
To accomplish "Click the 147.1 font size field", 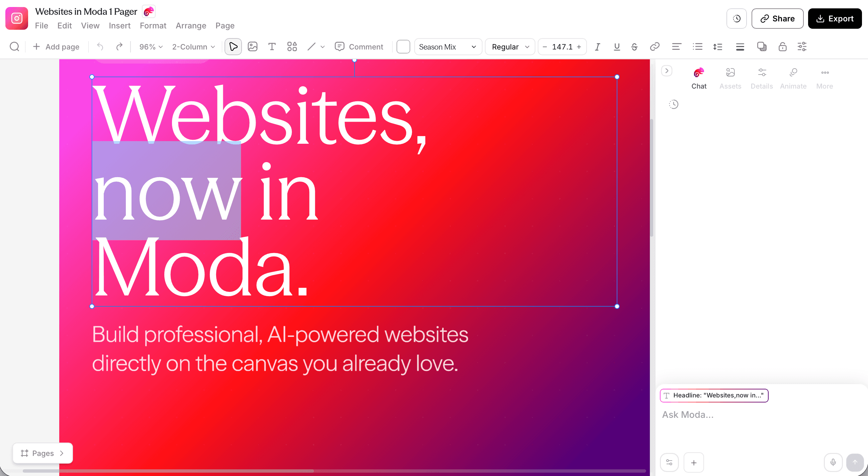I will point(562,47).
